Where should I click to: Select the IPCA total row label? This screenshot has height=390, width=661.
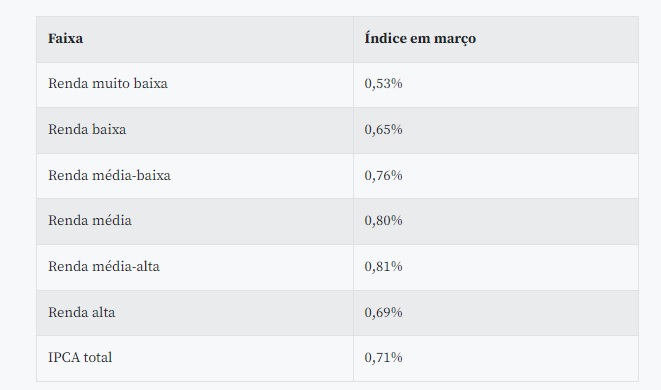point(80,358)
